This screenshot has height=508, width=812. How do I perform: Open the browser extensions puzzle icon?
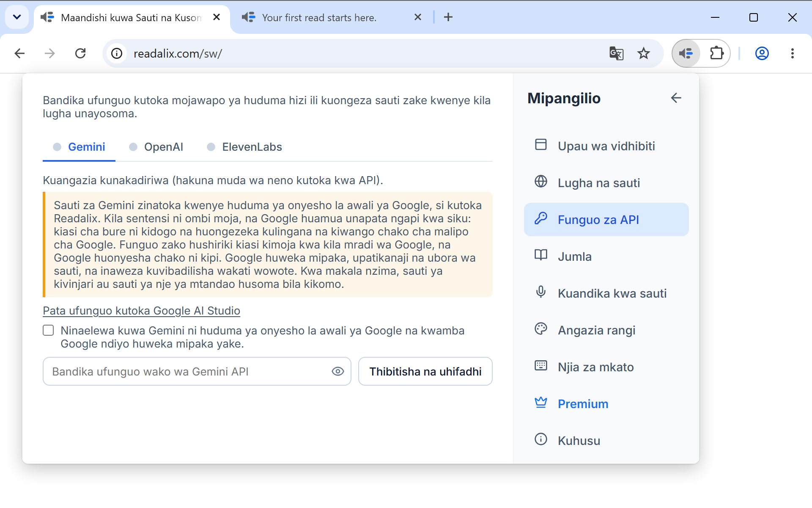tap(716, 53)
